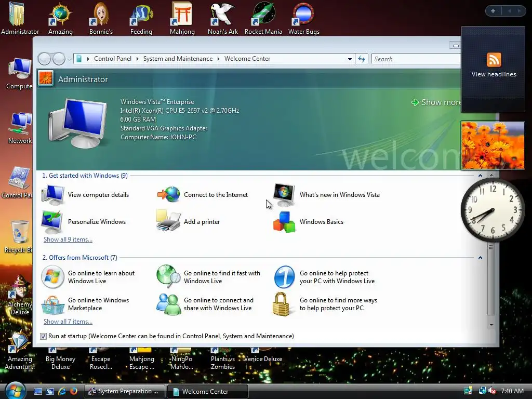
Task: Select Go online to connect and share item
Action: tap(205, 304)
